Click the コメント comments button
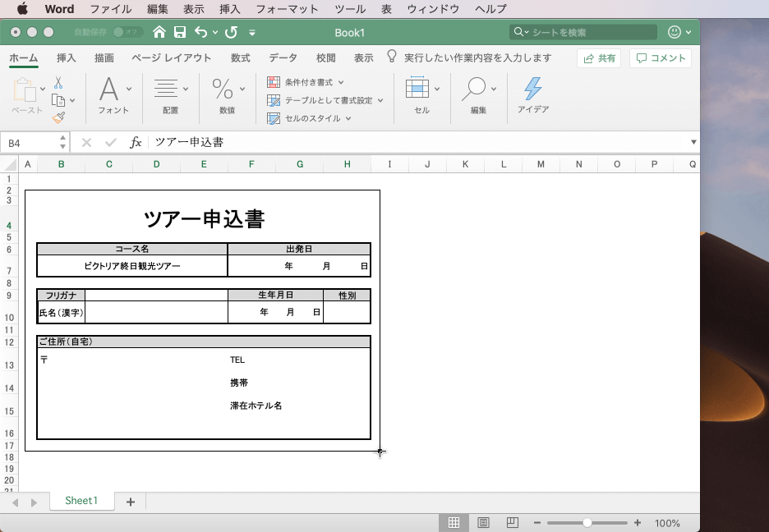 tap(661, 58)
